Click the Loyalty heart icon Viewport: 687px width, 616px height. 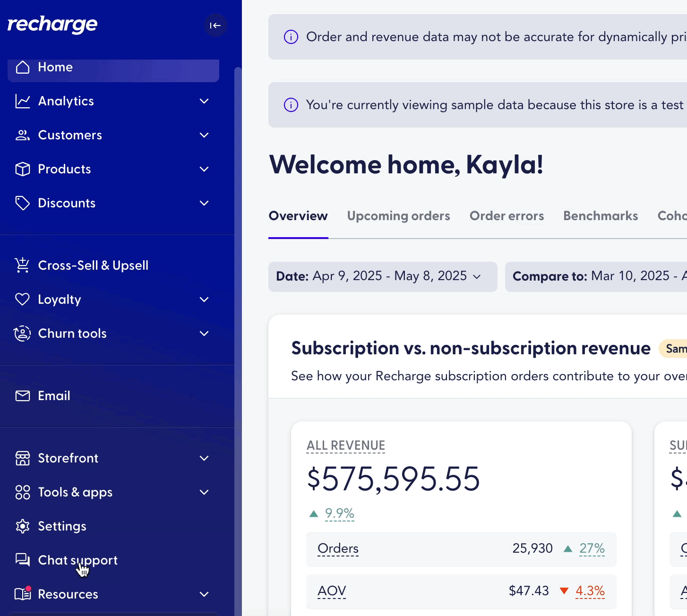pyautogui.click(x=23, y=299)
